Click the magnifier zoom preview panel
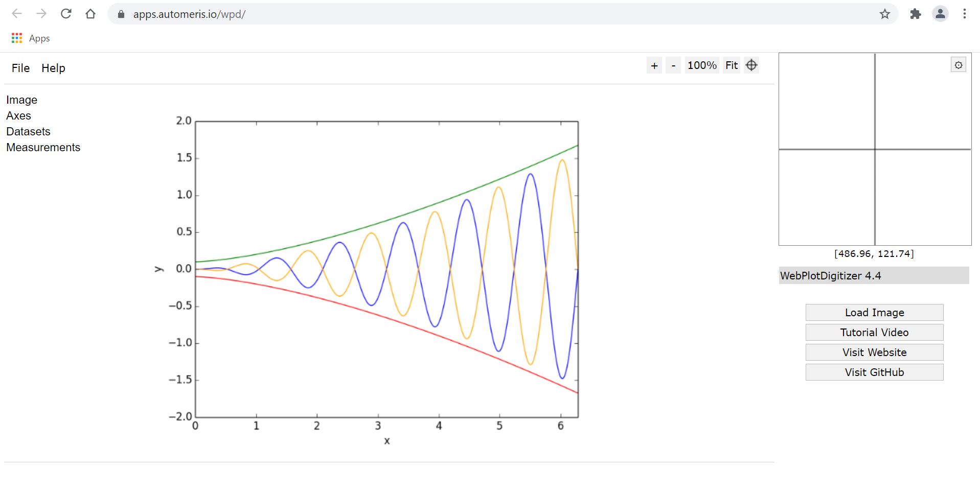Viewport: 980px width, 494px height. coord(875,149)
